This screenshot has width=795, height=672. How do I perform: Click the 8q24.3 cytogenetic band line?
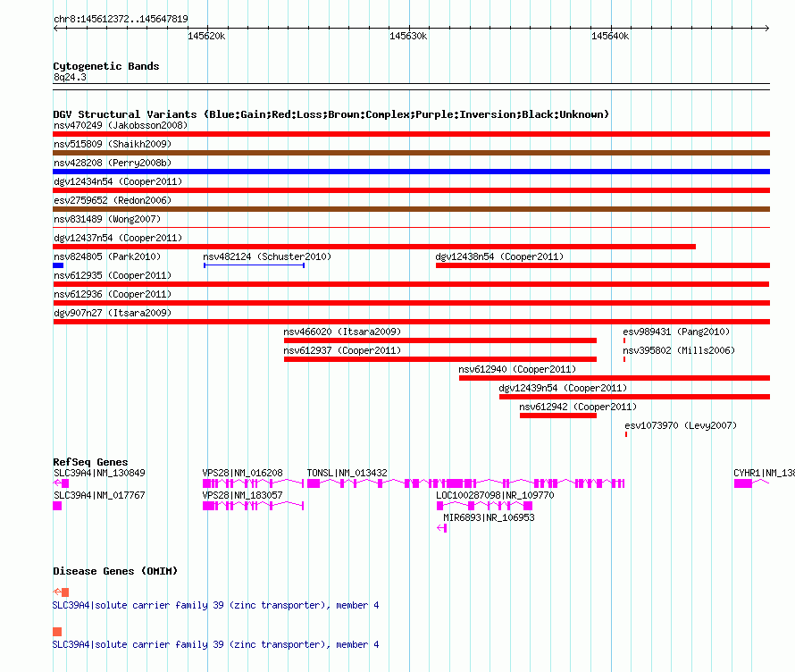(x=411, y=87)
